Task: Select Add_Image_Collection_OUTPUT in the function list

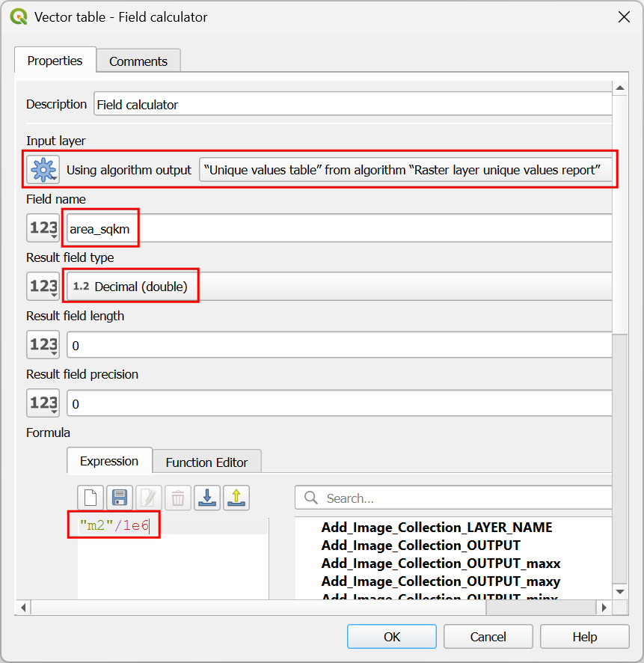Action: point(420,546)
